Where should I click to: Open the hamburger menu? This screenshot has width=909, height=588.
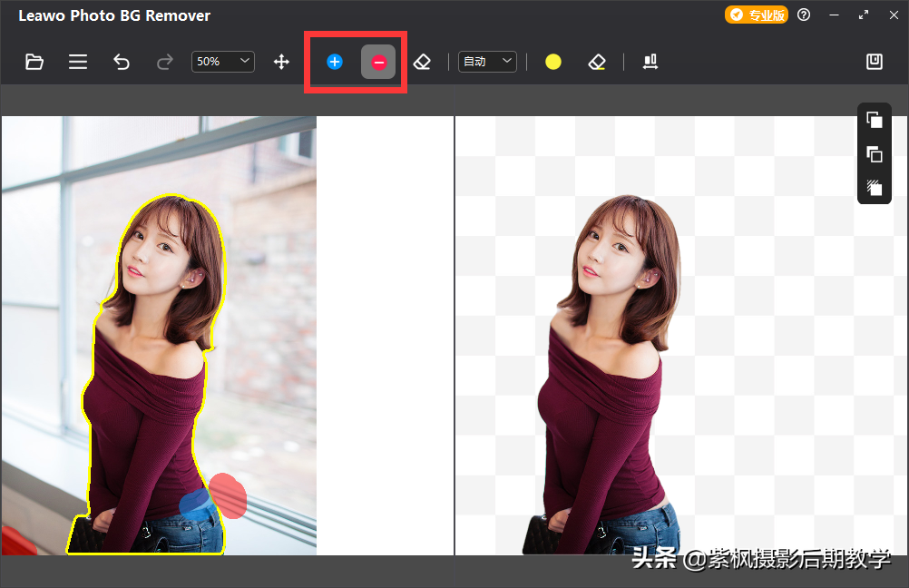click(78, 62)
